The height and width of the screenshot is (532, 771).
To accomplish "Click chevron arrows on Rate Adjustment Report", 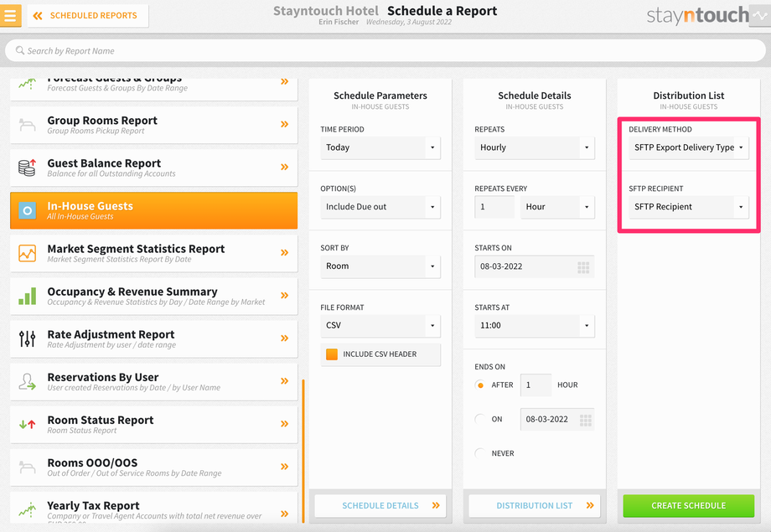I will [284, 338].
